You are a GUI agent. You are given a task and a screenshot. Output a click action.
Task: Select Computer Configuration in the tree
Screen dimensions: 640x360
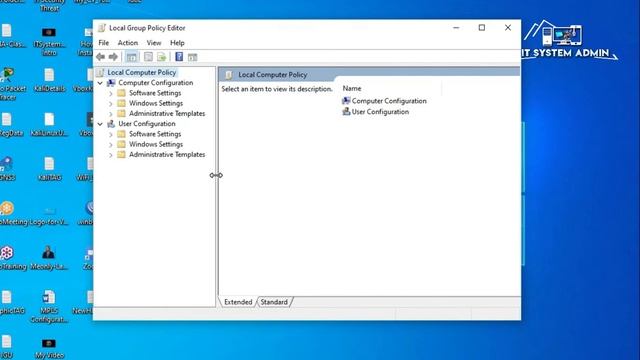coord(156,82)
